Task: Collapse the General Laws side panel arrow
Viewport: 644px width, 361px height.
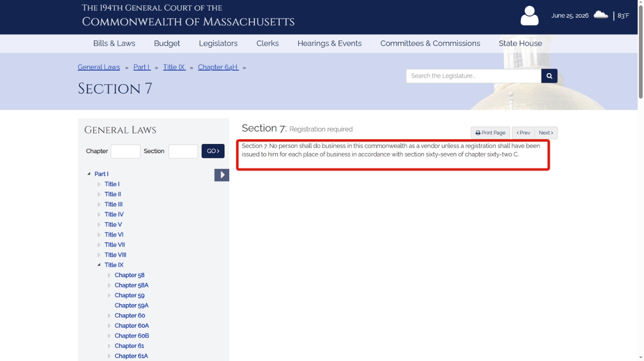Action: tap(222, 175)
